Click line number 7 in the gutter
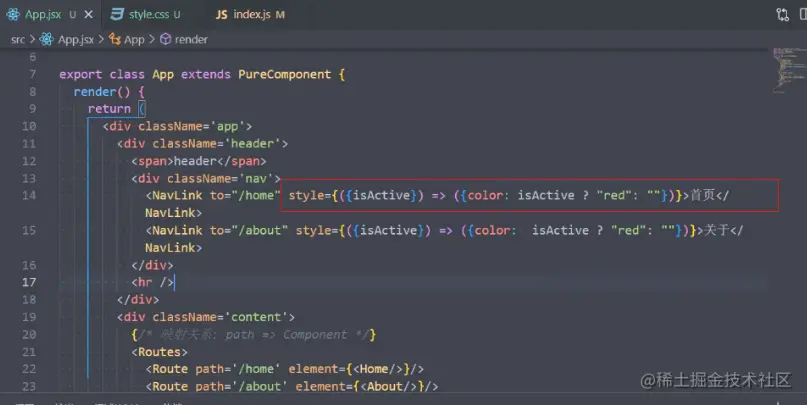The height and width of the screenshot is (405, 807). point(32,74)
